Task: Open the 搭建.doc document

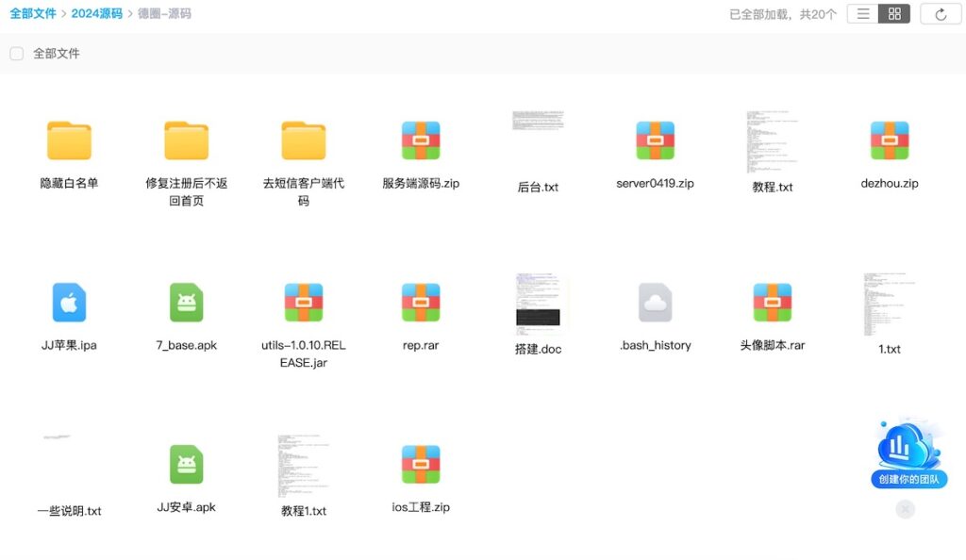Action: [x=538, y=302]
